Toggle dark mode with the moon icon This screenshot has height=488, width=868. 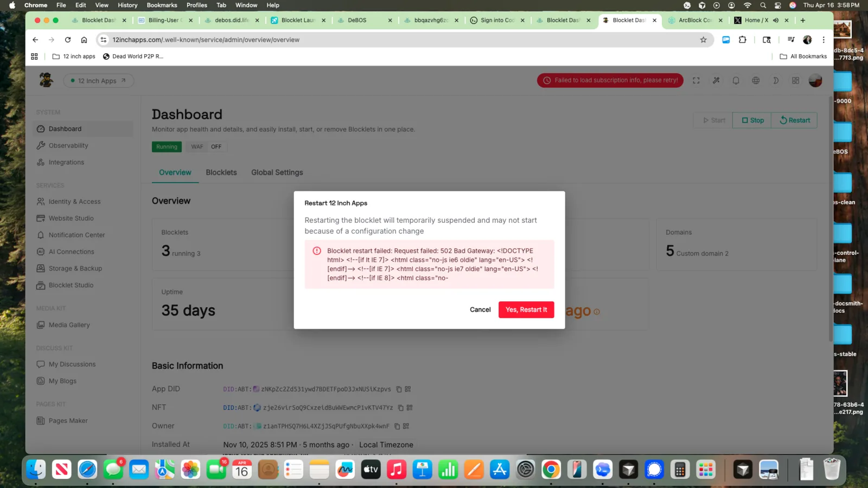776,80
